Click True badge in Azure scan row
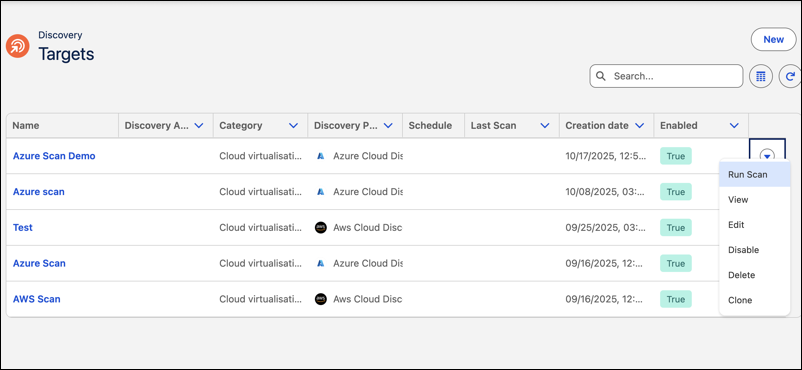Viewport: 802px width, 370px height. click(676, 192)
